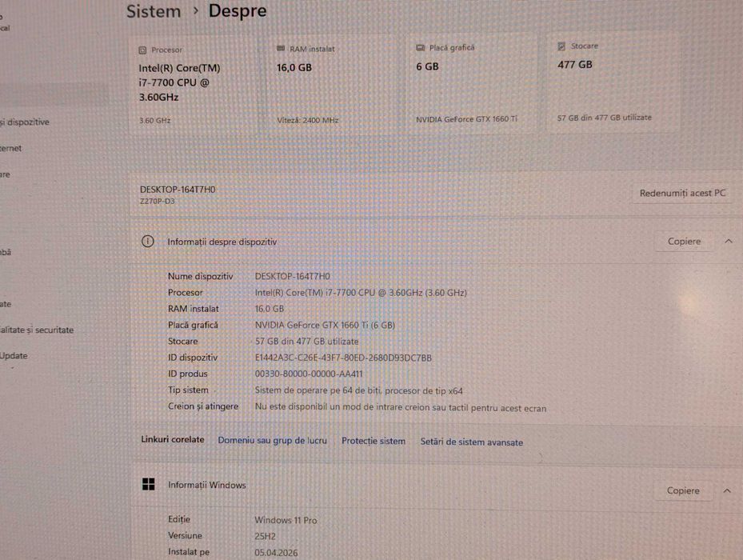Open Domeniu sau grup de lucru link

273,441
